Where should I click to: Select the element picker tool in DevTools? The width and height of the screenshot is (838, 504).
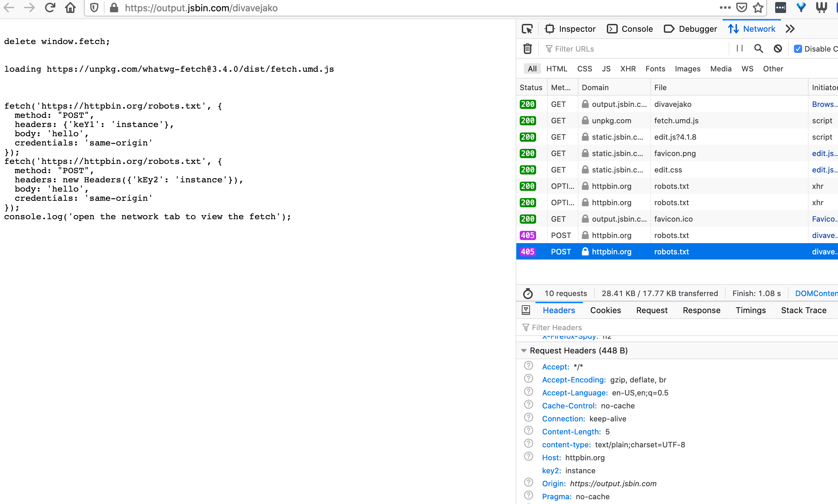[x=527, y=29]
